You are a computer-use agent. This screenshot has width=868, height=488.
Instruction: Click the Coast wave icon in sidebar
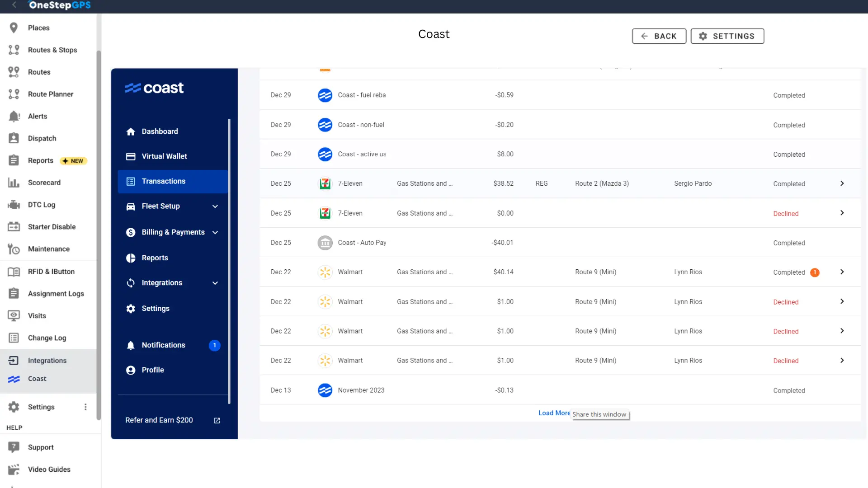tap(14, 379)
